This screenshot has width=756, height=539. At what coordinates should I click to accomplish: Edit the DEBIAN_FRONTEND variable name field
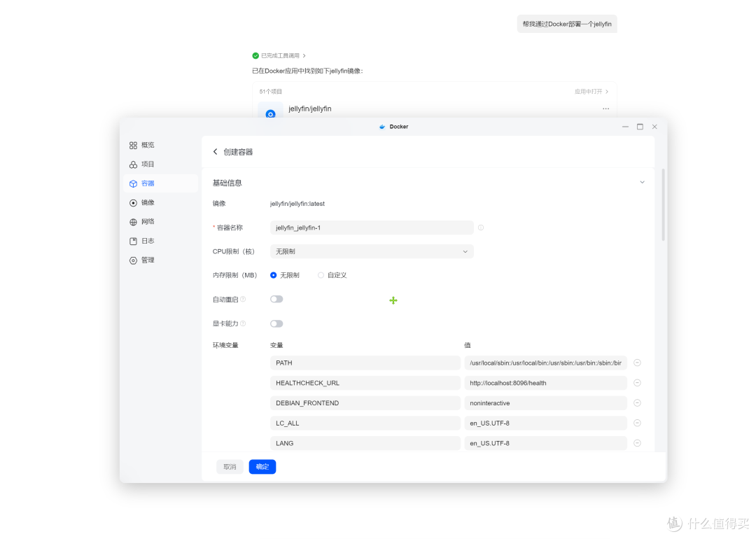point(365,403)
